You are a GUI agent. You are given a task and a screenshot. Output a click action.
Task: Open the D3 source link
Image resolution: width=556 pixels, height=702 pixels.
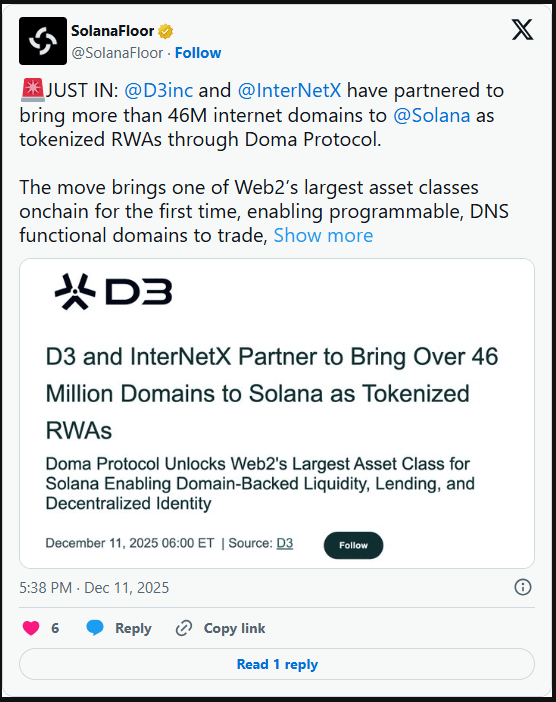pyautogui.click(x=285, y=543)
